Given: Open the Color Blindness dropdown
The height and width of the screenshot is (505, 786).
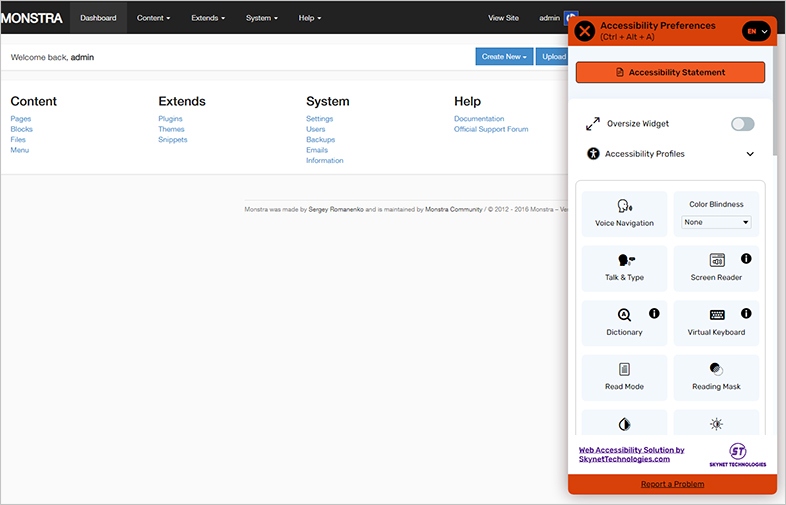Looking at the screenshot, I should coord(716,222).
